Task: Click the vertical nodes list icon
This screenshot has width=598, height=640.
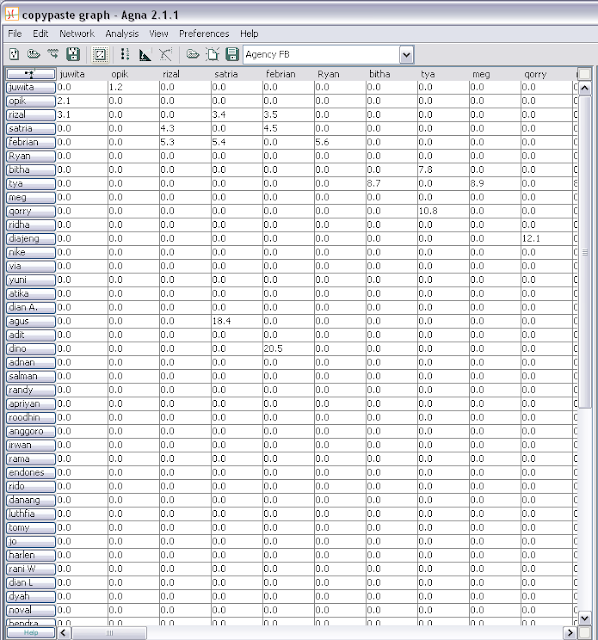Action: click(125, 54)
